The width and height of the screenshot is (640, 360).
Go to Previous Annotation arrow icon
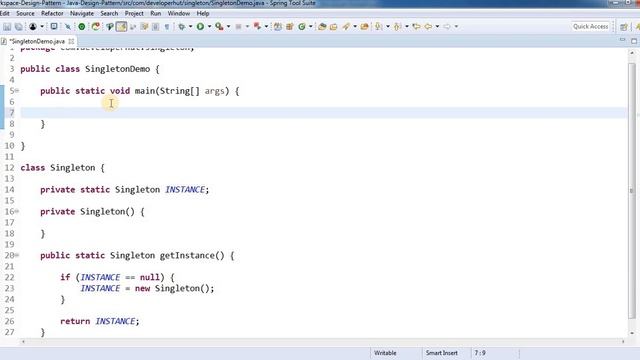coord(397,27)
